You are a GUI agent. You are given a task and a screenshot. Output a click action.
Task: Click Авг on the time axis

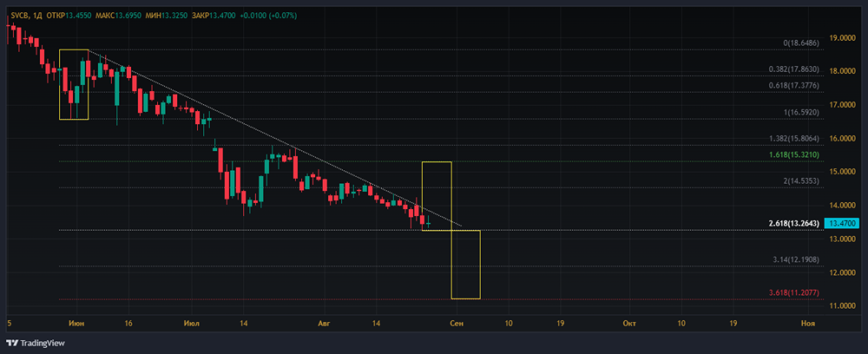(323, 323)
